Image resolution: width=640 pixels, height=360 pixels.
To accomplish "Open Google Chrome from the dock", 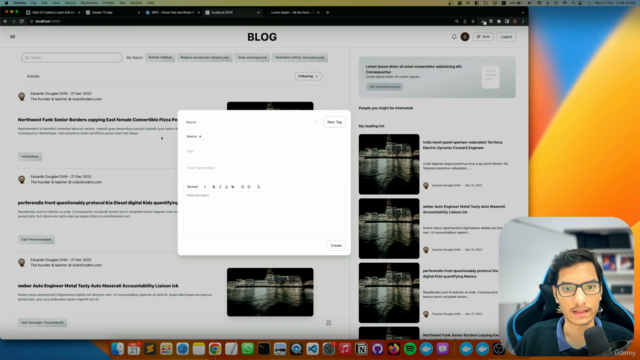I will click(x=215, y=349).
